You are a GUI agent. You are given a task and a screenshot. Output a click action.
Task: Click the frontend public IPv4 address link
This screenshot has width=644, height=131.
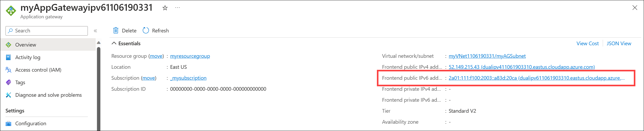point(522,67)
